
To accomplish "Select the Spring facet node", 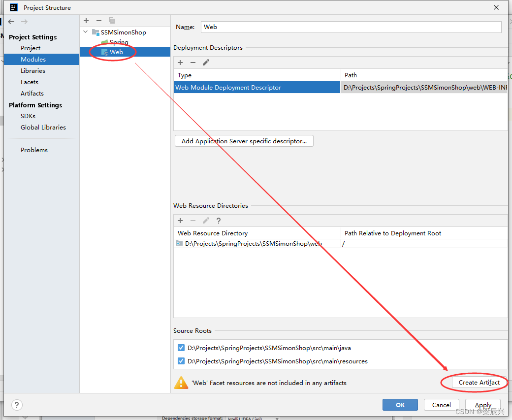I will pyautogui.click(x=119, y=42).
